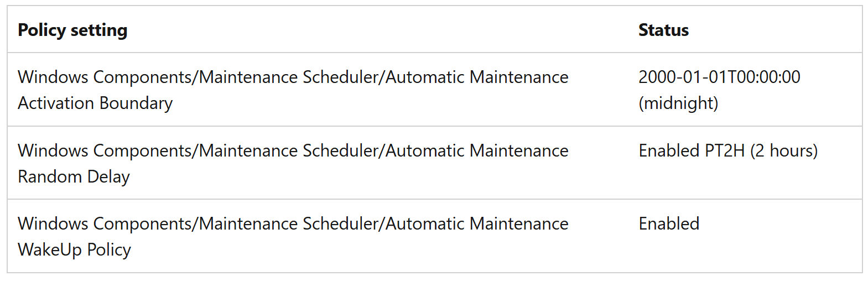Click the Enabled status for WakeUp Policy
The width and height of the screenshot is (868, 281).
(x=669, y=223)
